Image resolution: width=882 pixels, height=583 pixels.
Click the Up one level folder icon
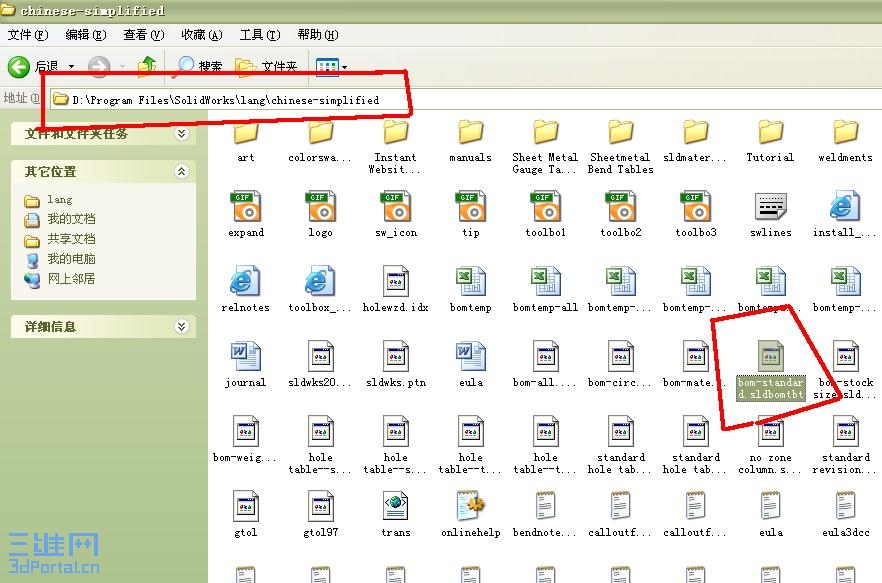tap(147, 66)
